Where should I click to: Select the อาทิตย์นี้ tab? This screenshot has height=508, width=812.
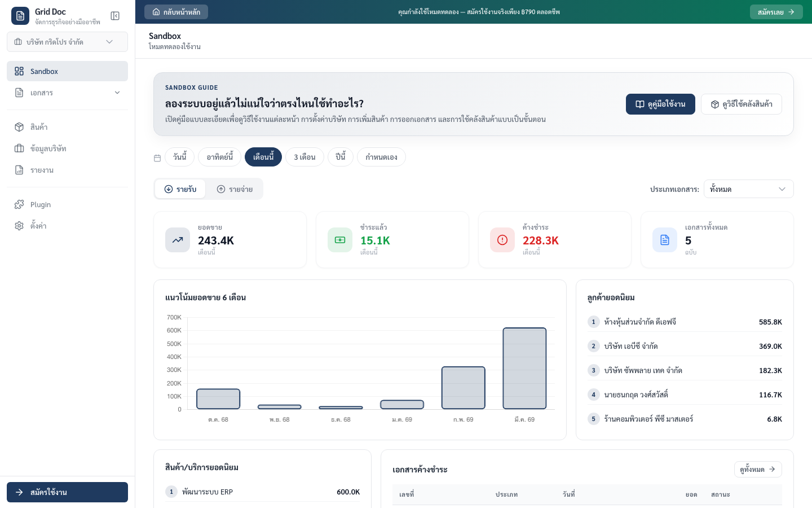tap(219, 157)
